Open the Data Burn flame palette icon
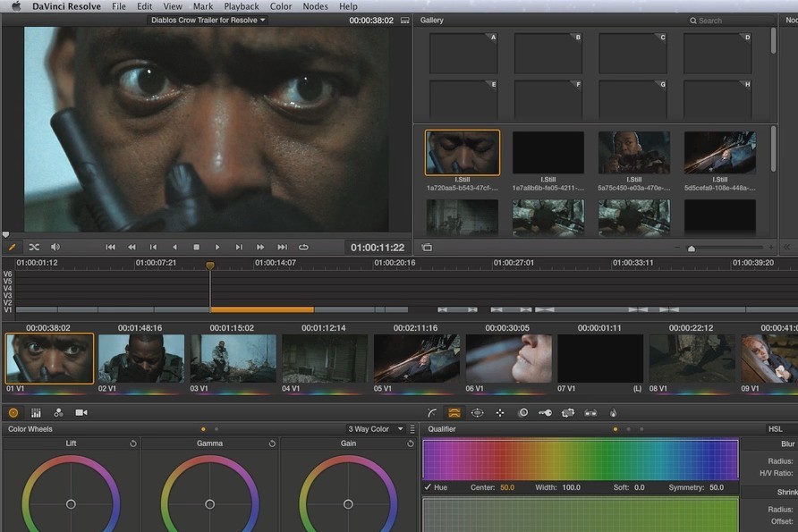 [613, 413]
